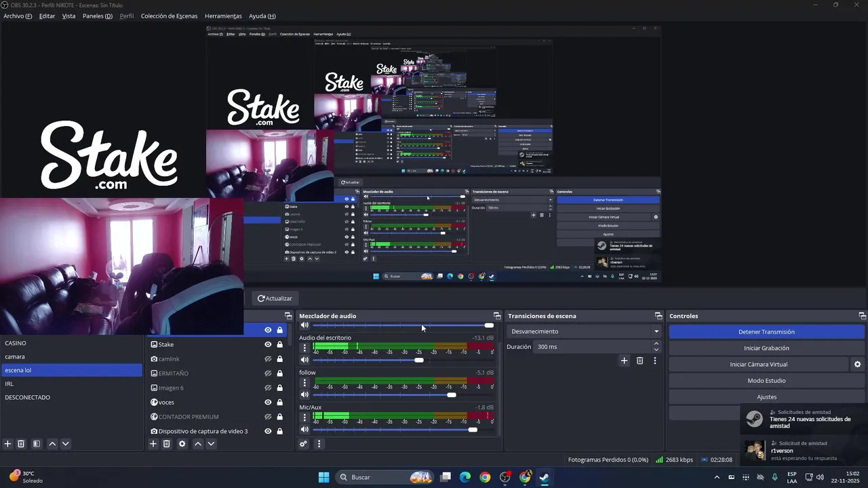Open Paneles menu
Screen dimensions: 868x488
98,16
